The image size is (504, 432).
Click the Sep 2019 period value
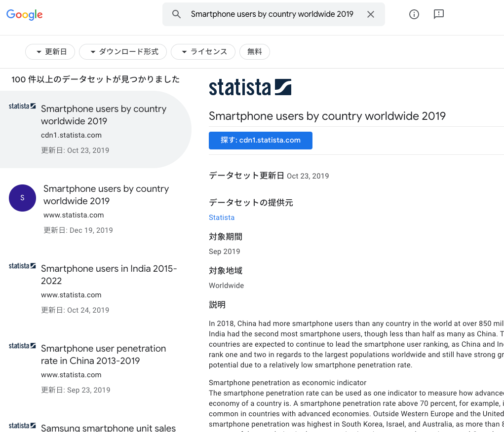point(225,252)
